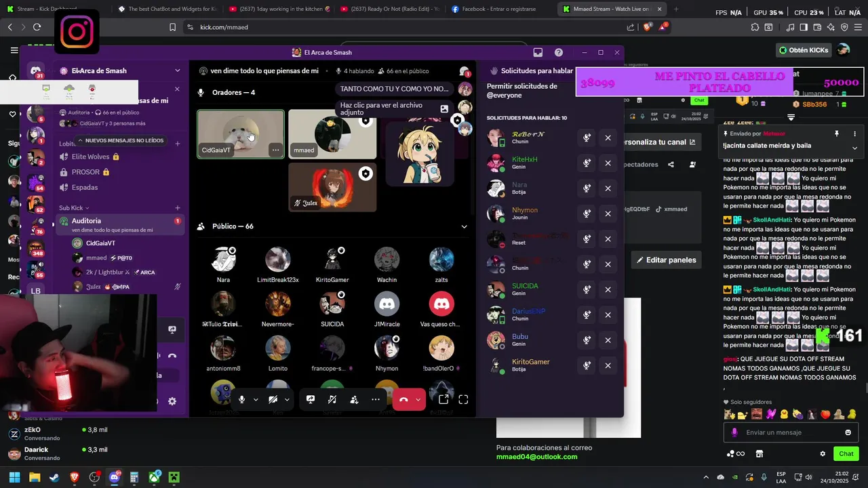Click the kick.com/mmaed address bar

[x=403, y=27]
